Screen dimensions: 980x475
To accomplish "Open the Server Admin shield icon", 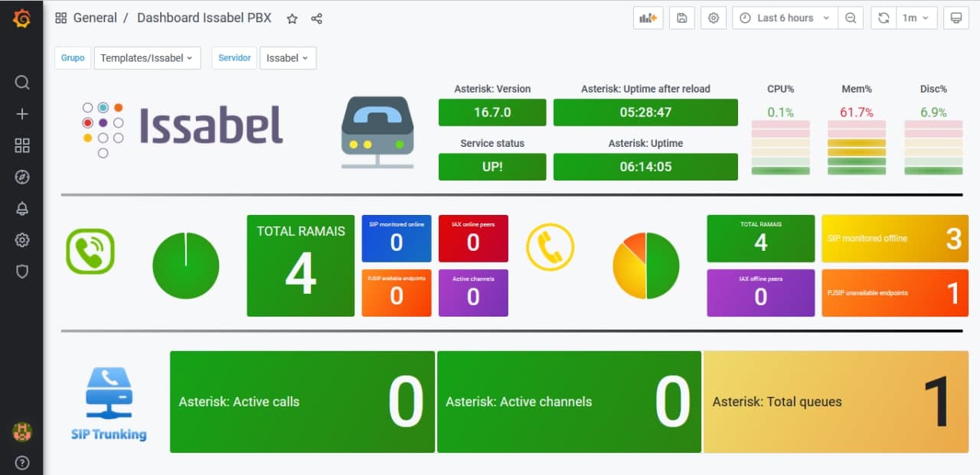I will [x=22, y=272].
